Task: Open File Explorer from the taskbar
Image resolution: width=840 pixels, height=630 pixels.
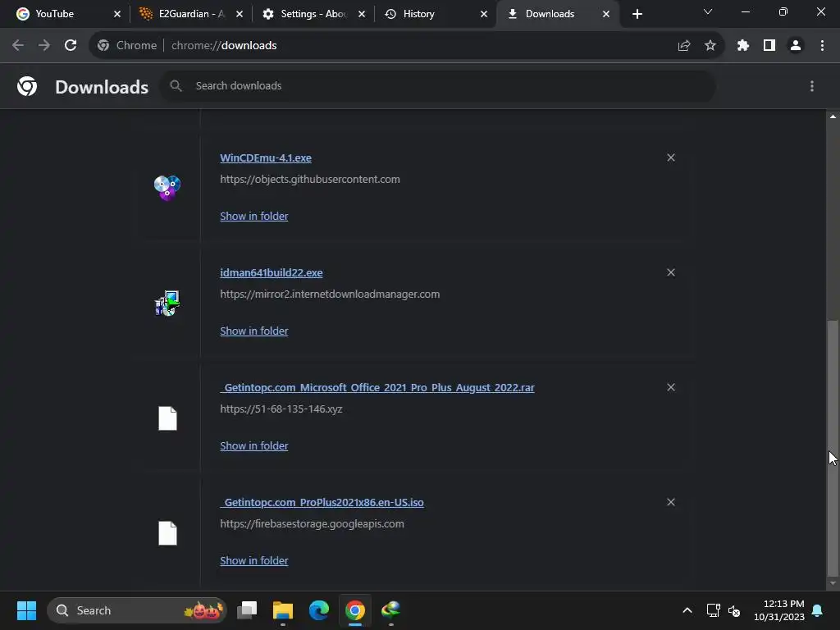Action: [283, 610]
